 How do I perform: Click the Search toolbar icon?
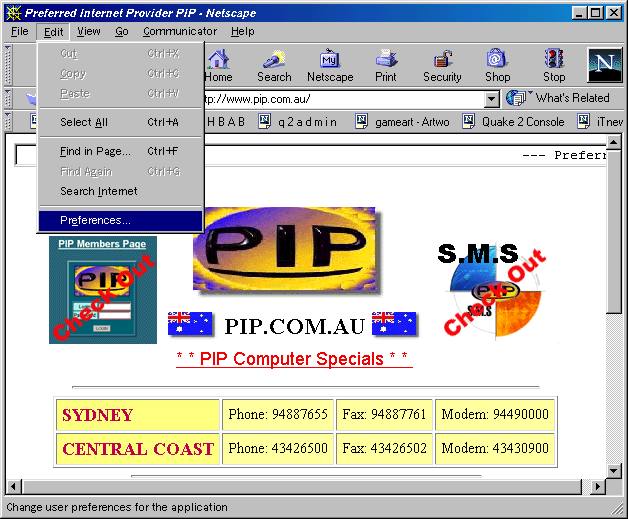click(x=273, y=65)
